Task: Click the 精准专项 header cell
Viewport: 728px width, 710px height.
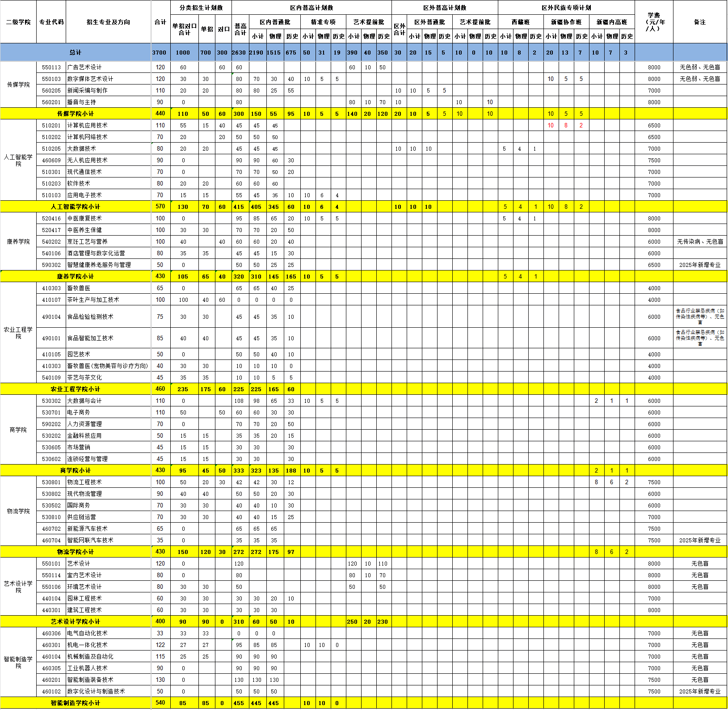Action: pos(323,22)
